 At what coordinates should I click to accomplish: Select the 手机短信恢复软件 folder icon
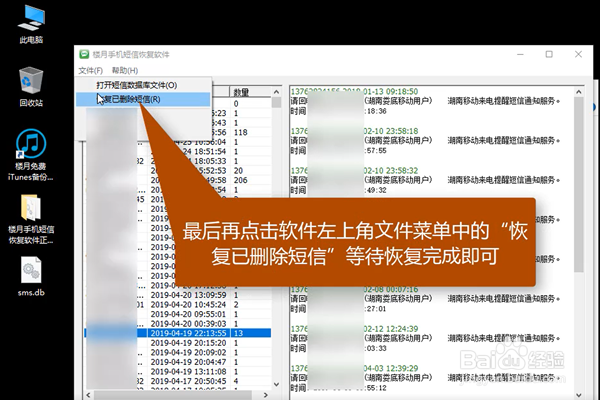[x=31, y=219]
